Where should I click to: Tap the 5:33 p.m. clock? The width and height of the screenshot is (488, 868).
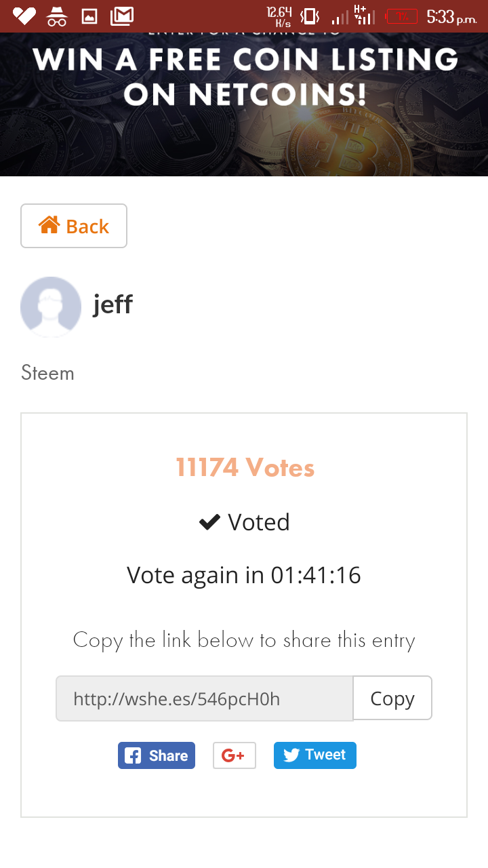coord(451,16)
